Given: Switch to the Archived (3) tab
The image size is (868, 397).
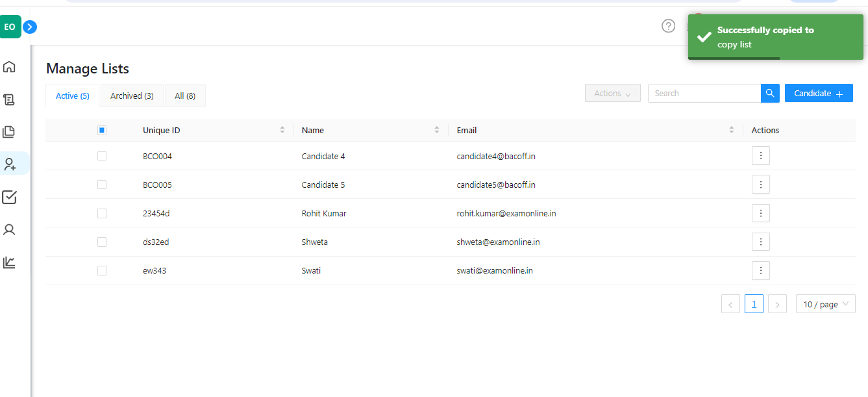Looking at the screenshot, I should click(132, 96).
